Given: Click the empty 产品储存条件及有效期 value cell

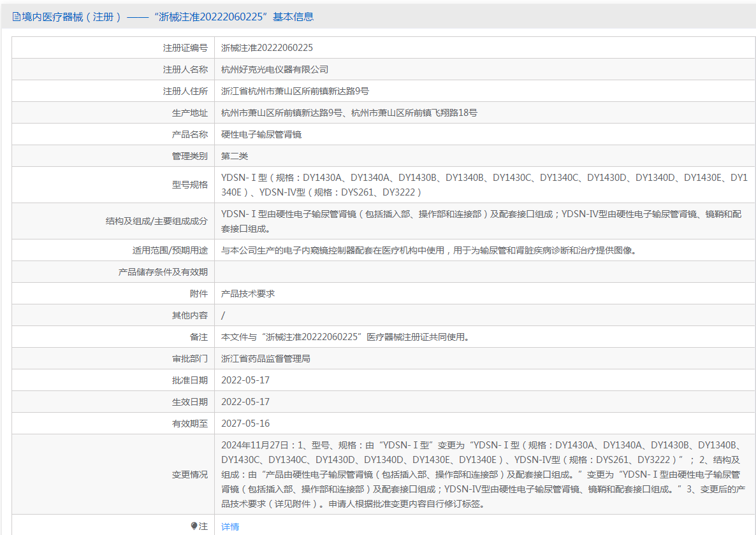Looking at the screenshot, I should (484, 272).
